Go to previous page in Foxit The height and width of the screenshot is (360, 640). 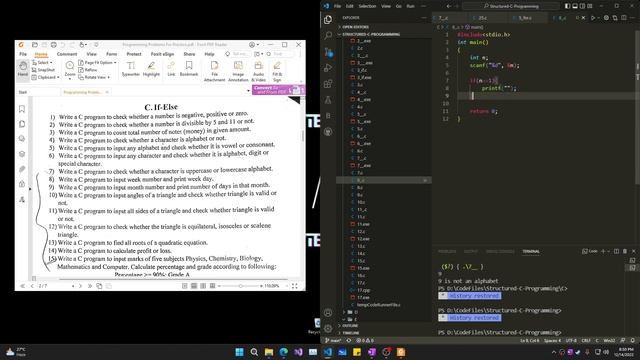pos(32,286)
